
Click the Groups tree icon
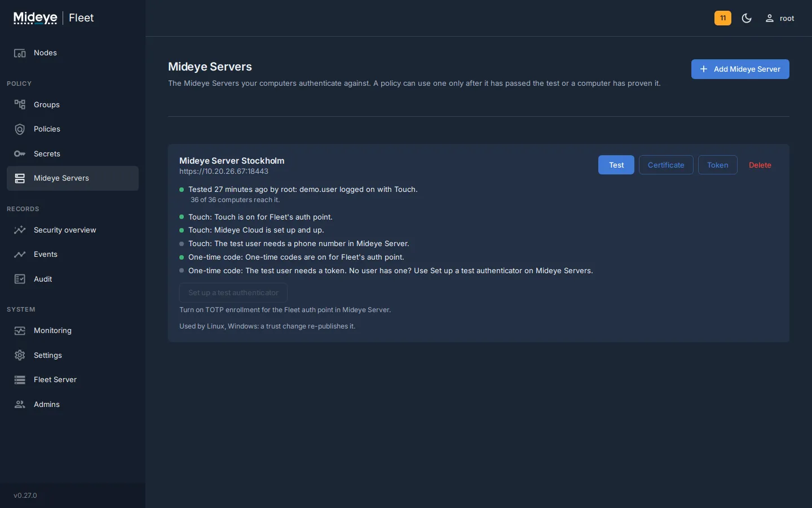[20, 104]
